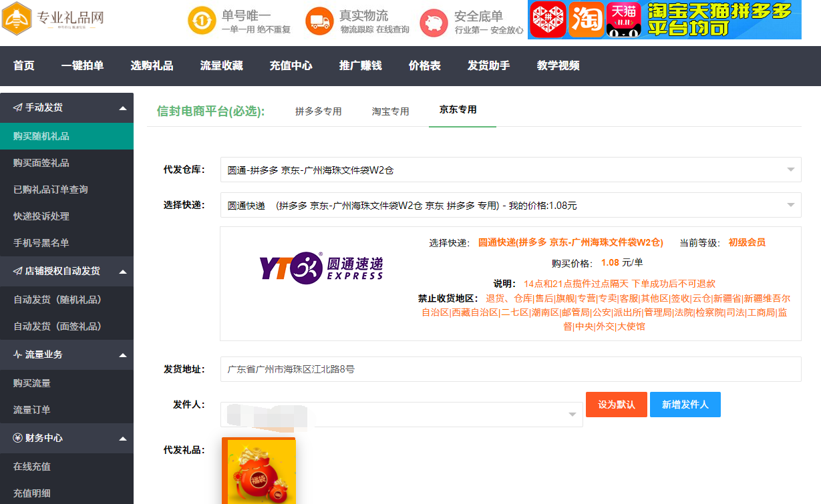Open 价格表 in navigation bar
Image resolution: width=821 pixels, height=504 pixels.
coord(424,65)
